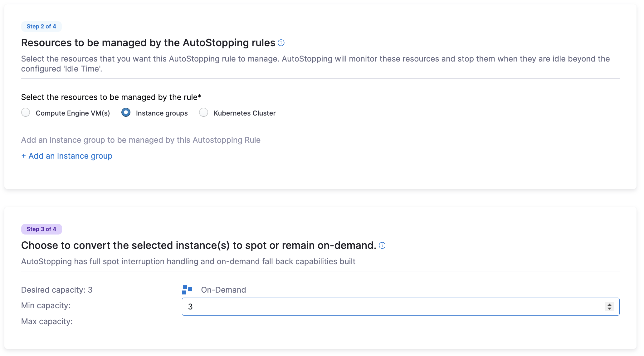
Task: Click info icon beside Choose to convert heading
Action: point(382,245)
